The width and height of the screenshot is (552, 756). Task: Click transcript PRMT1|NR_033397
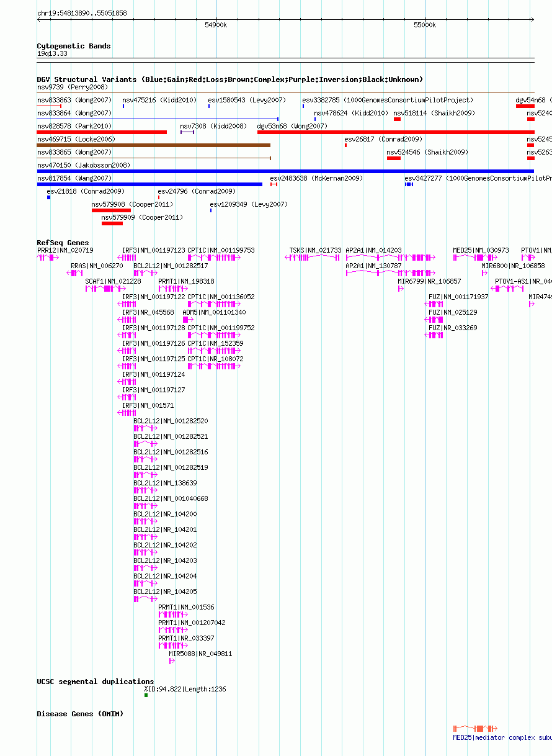click(x=186, y=638)
